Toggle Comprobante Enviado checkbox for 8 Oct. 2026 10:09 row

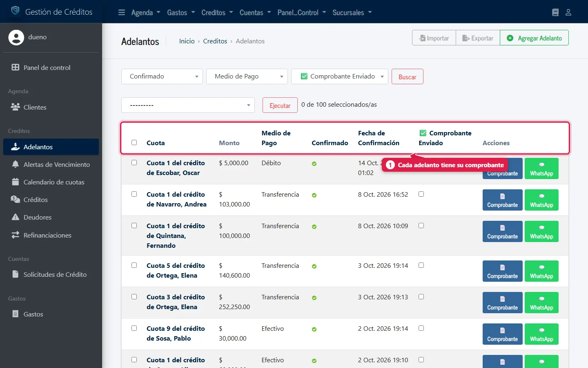[421, 226]
